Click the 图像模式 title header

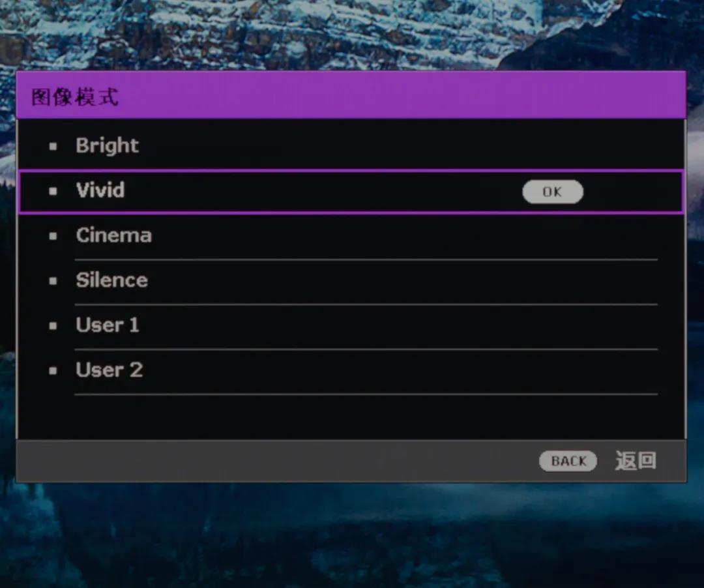pyautogui.click(x=75, y=97)
